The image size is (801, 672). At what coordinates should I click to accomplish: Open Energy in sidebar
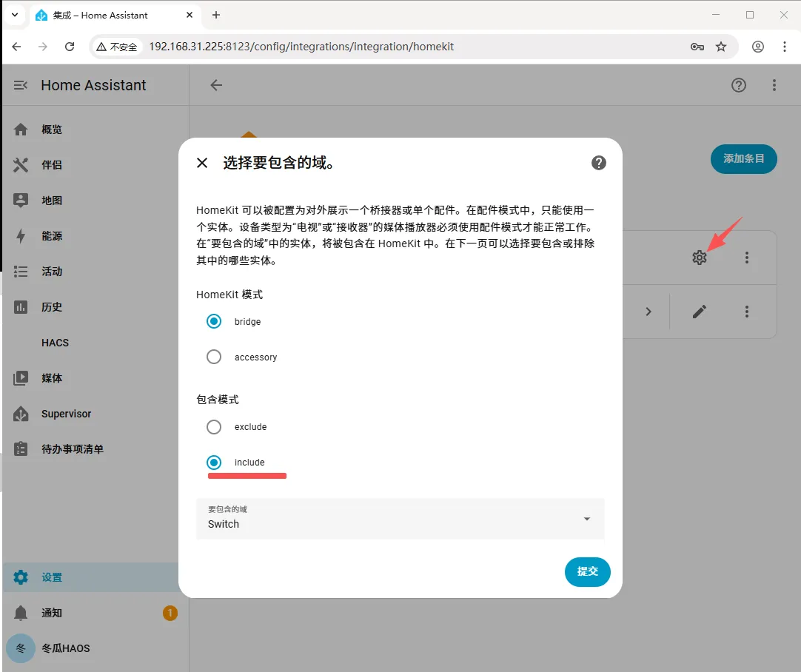click(x=95, y=236)
